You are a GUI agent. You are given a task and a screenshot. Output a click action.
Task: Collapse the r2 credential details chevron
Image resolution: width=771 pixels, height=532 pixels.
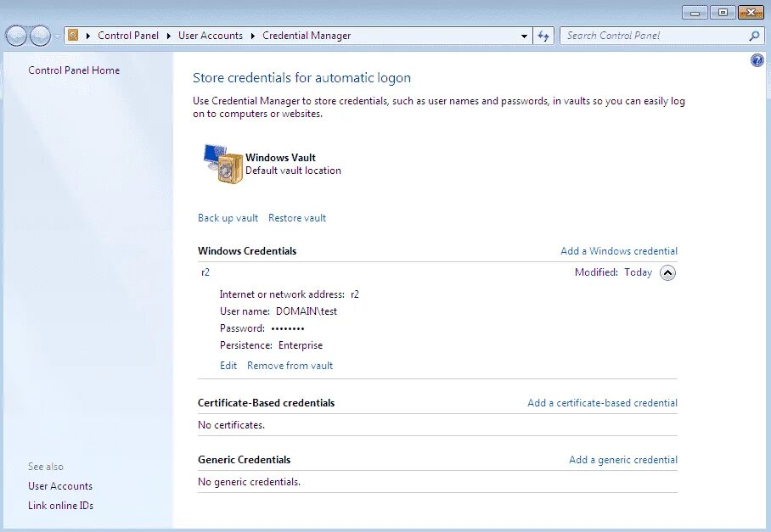pos(667,272)
